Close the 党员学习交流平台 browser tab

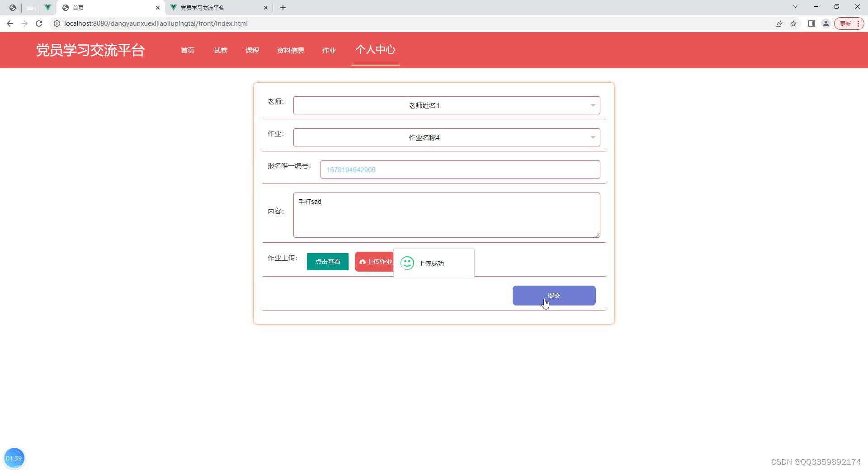pyautogui.click(x=266, y=8)
